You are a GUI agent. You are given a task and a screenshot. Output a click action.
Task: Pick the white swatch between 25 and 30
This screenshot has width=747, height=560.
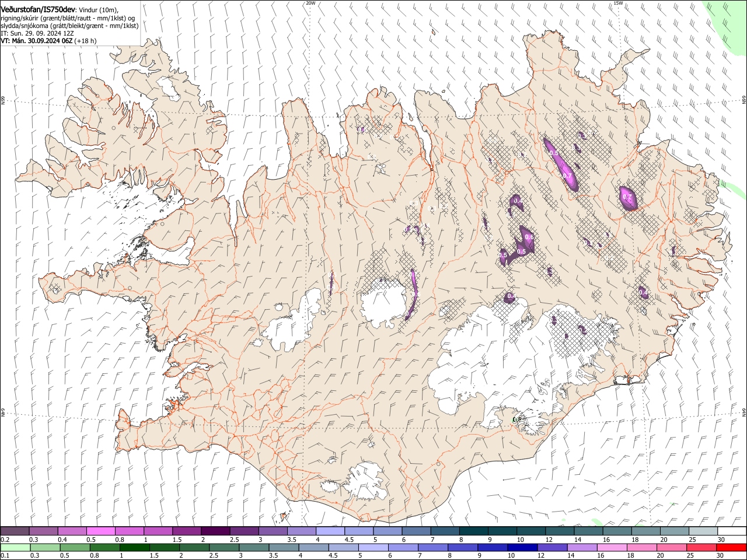(704, 531)
